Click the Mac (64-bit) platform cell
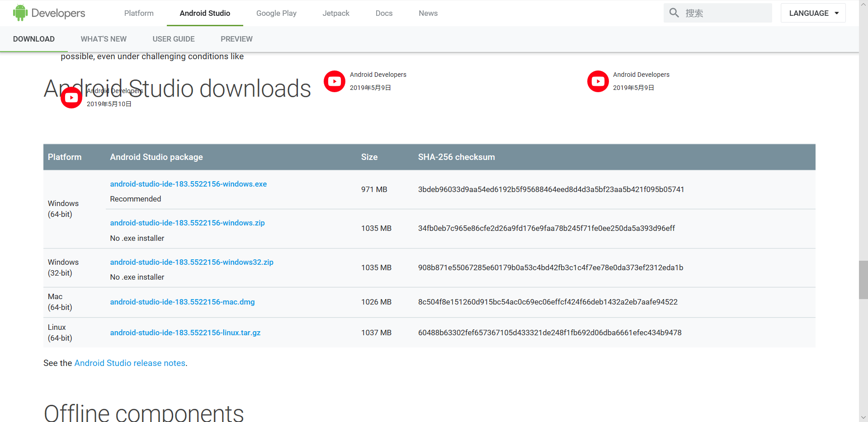This screenshot has width=868, height=422. 60,302
